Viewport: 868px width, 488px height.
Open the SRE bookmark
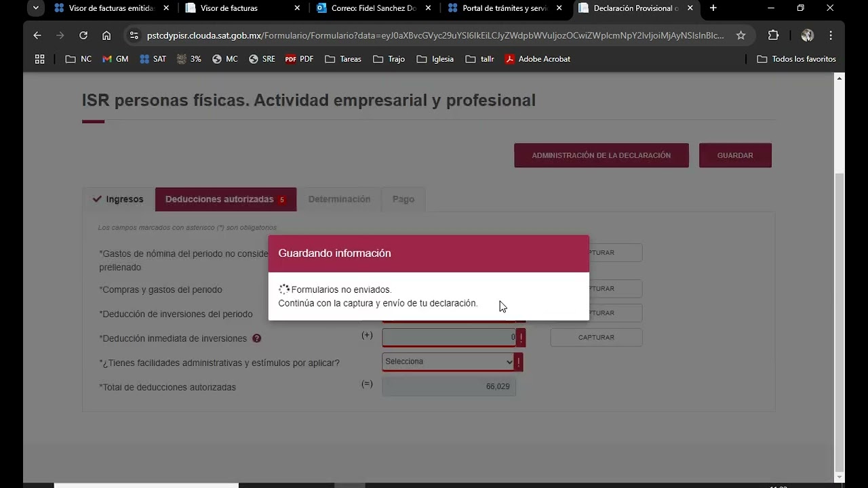coord(262,59)
